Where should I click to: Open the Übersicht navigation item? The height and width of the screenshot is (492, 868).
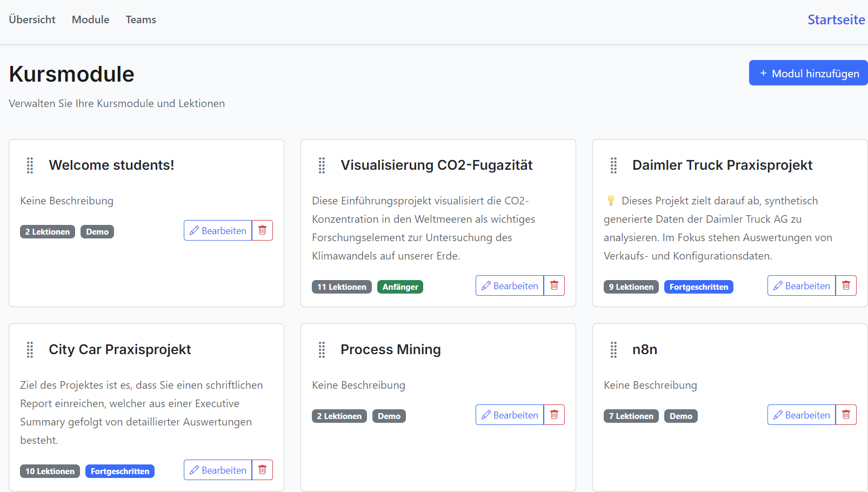[32, 19]
